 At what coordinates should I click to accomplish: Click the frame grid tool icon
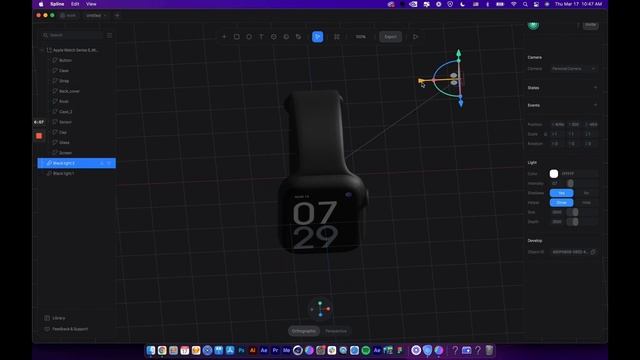coord(337,37)
